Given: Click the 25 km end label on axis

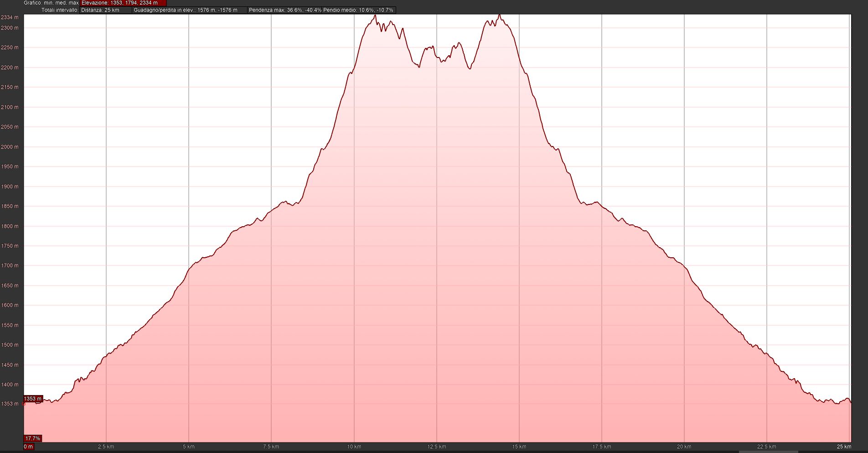Looking at the screenshot, I should click(x=844, y=447).
